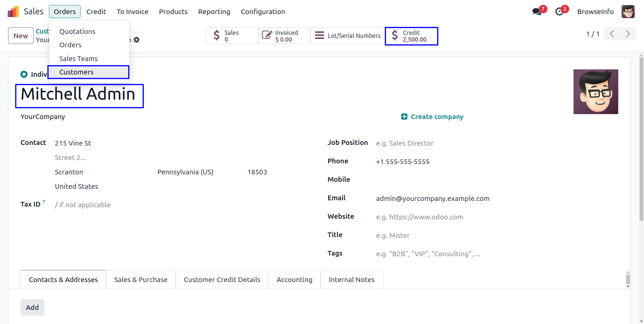Open the Accounting tab

click(294, 280)
